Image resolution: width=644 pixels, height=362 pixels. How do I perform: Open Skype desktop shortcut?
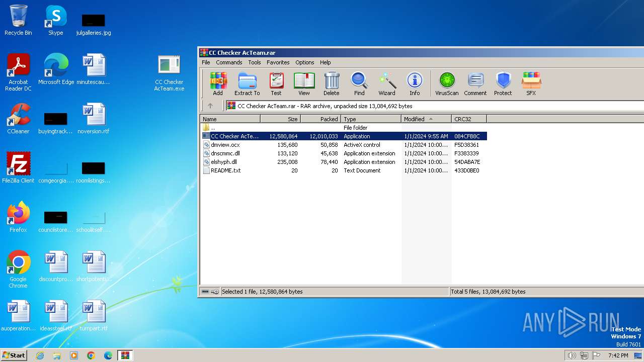tap(55, 20)
